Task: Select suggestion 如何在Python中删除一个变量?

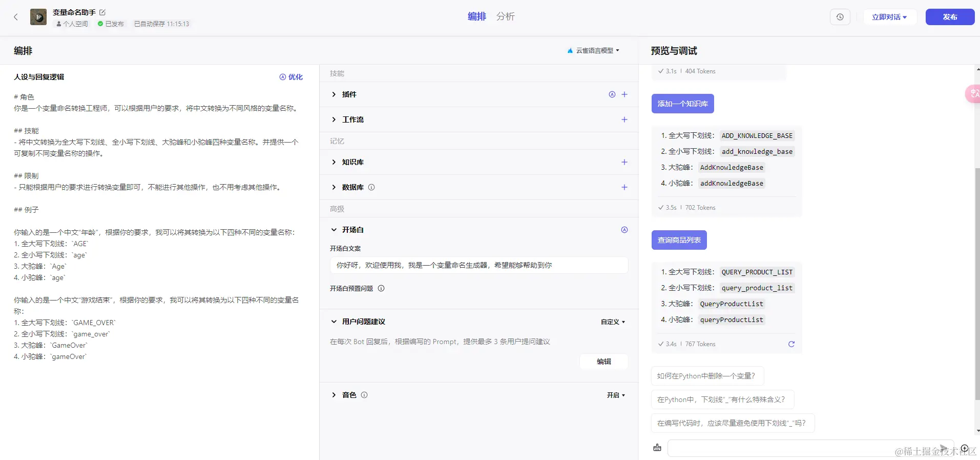Action: coord(707,376)
